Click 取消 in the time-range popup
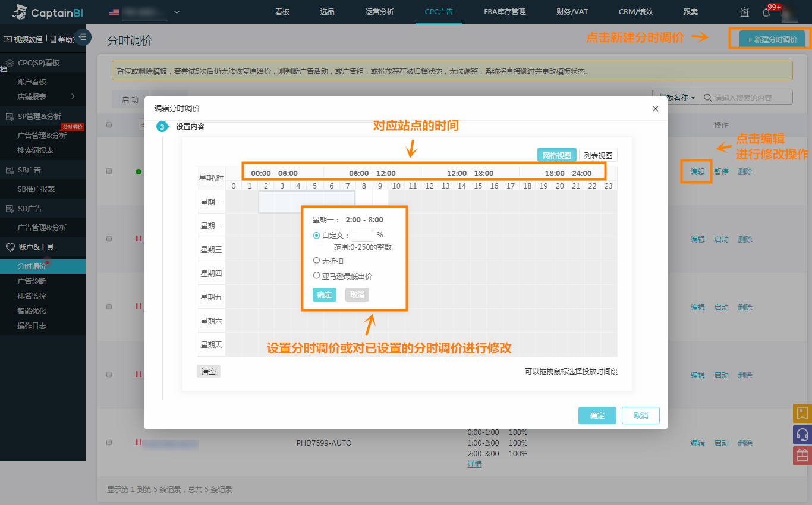 pos(357,294)
